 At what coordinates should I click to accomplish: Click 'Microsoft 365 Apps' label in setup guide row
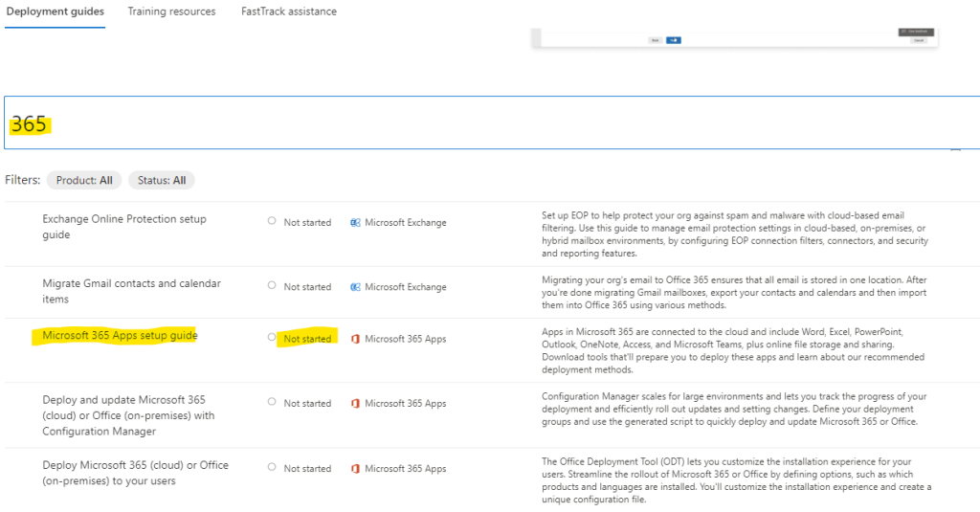pyautogui.click(x=406, y=339)
